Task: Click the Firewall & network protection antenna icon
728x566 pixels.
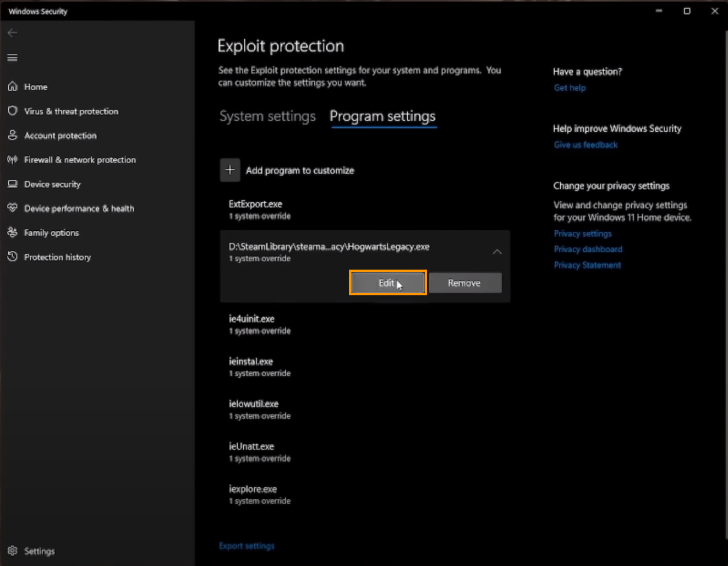Action: coord(13,160)
